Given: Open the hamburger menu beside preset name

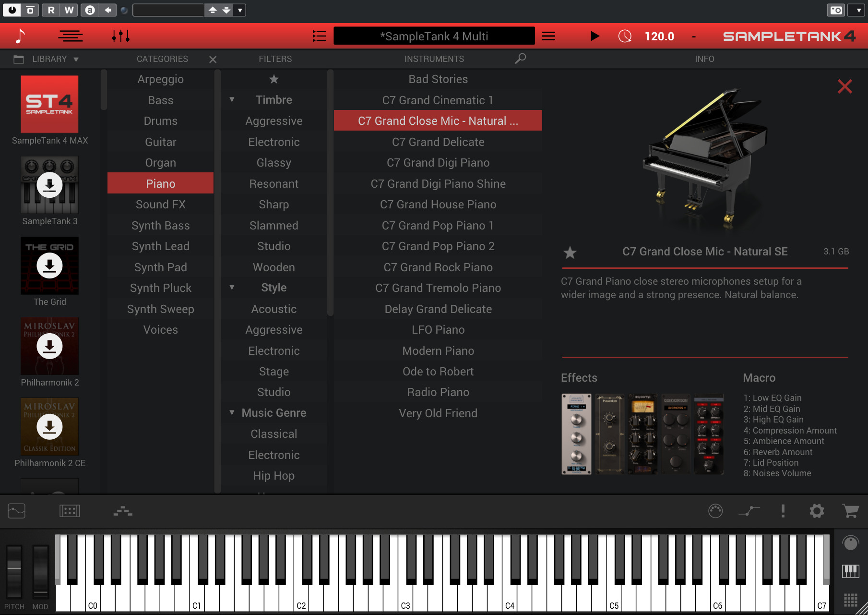Looking at the screenshot, I should (x=548, y=36).
